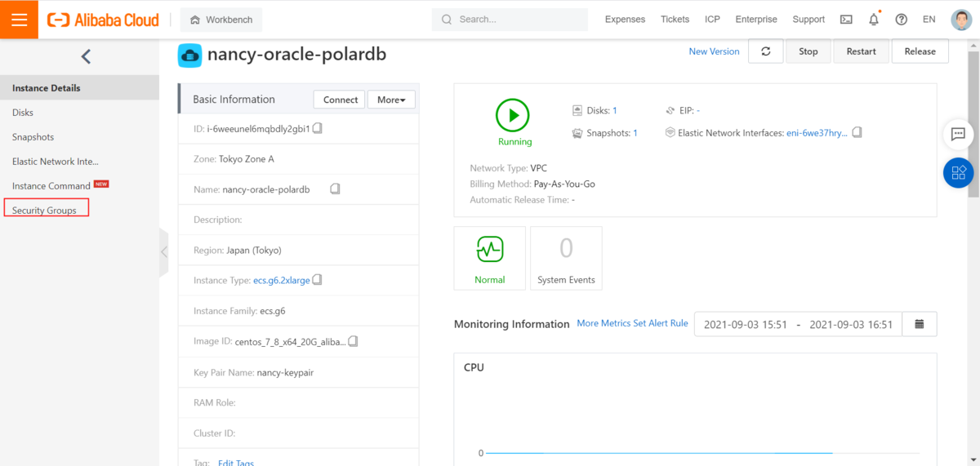980x466 pixels.
Task: Collapse the sidebar with the handle arrow
Action: [x=164, y=252]
